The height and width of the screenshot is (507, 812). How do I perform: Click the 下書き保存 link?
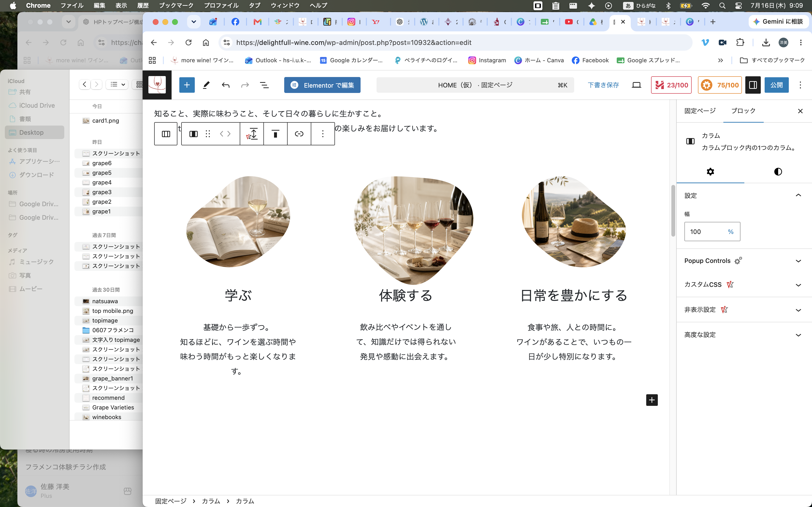603,85
